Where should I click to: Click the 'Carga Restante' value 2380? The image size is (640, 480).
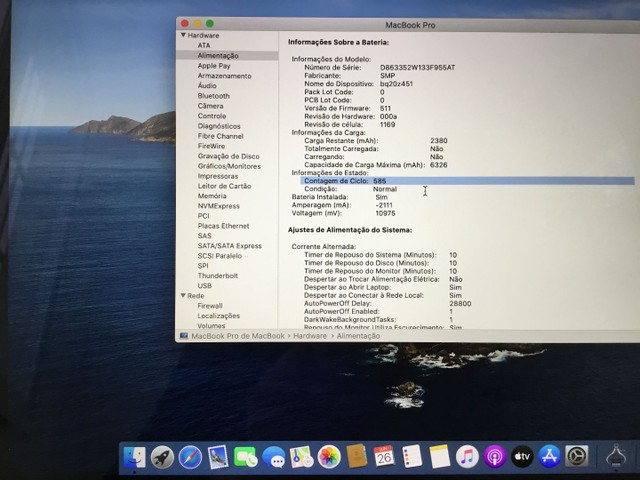pyautogui.click(x=438, y=140)
